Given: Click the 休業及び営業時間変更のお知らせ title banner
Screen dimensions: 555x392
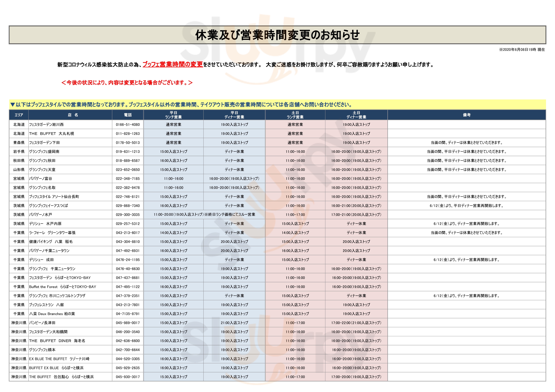Looking at the screenshot, I should pos(277,35).
